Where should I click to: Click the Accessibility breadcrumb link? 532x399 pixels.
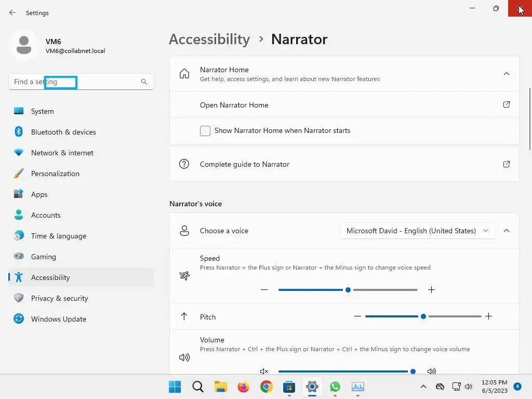click(x=209, y=39)
